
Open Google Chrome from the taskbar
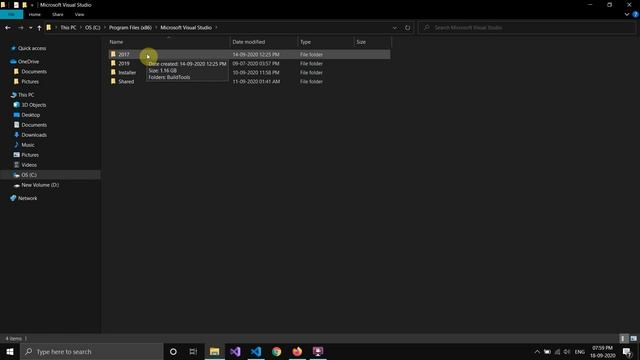277,351
